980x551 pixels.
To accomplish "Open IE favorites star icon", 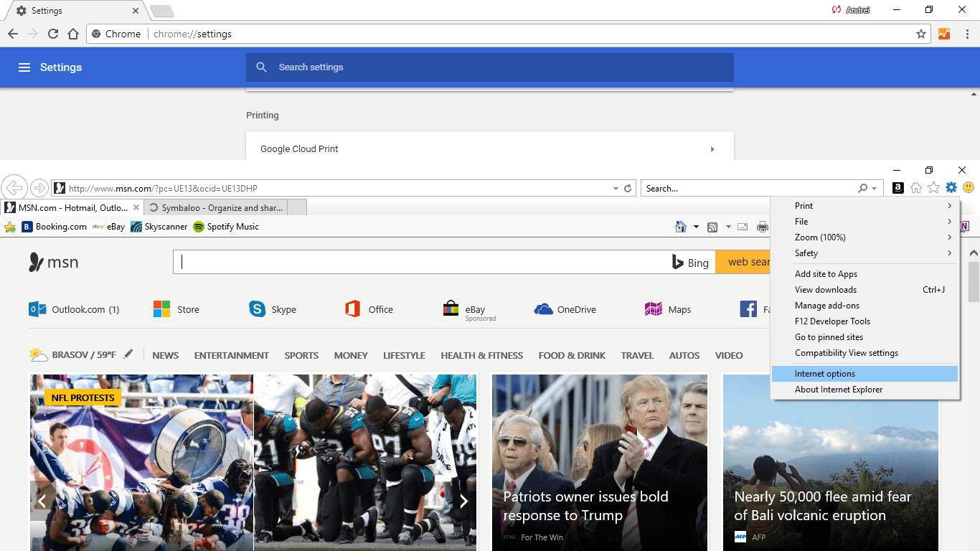I will point(933,188).
